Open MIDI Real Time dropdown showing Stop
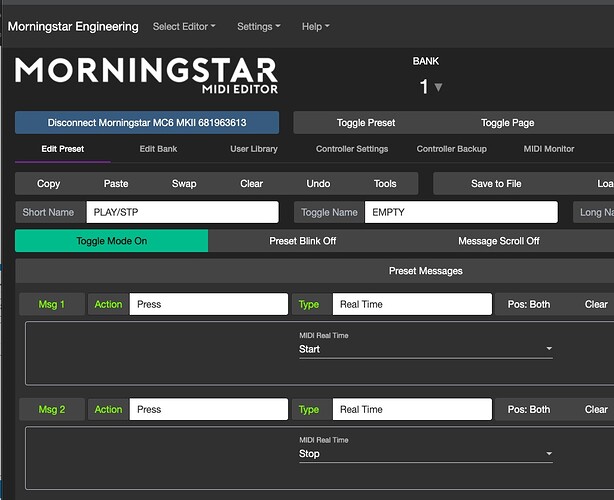Screen dimensions: 614x500 [426, 453]
